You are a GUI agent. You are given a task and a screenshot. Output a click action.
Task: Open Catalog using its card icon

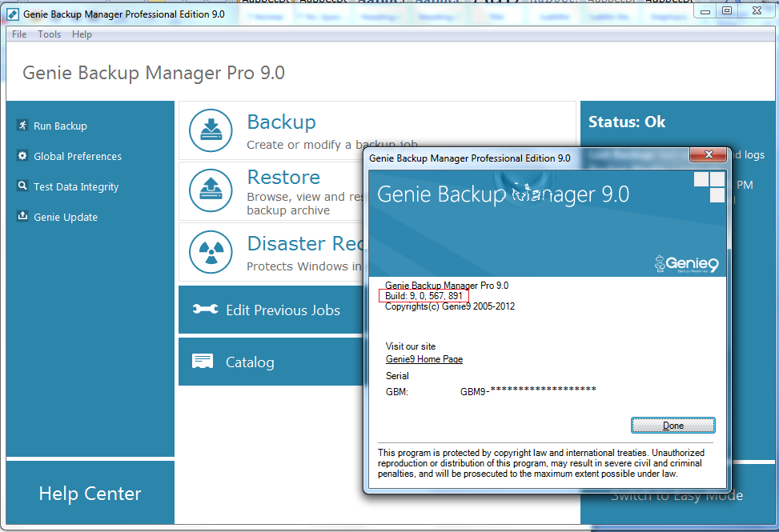pos(203,362)
